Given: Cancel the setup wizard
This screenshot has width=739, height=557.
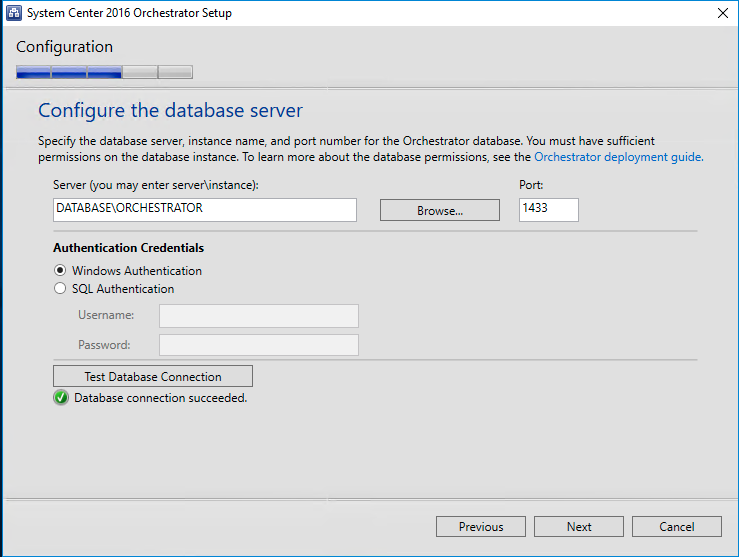Looking at the screenshot, I should [677, 527].
